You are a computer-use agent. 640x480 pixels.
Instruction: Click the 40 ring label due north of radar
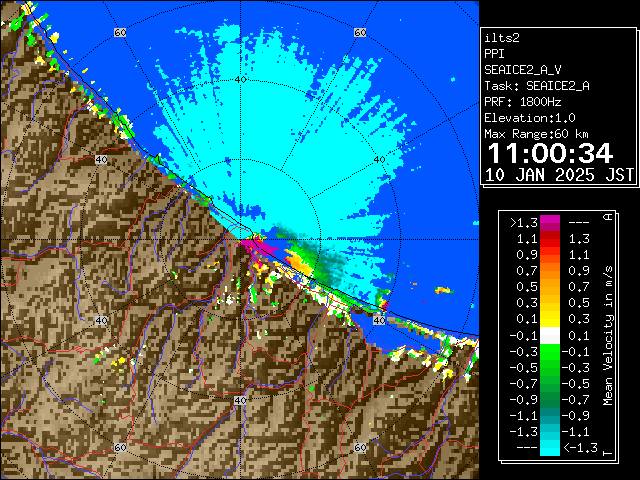[x=241, y=80]
